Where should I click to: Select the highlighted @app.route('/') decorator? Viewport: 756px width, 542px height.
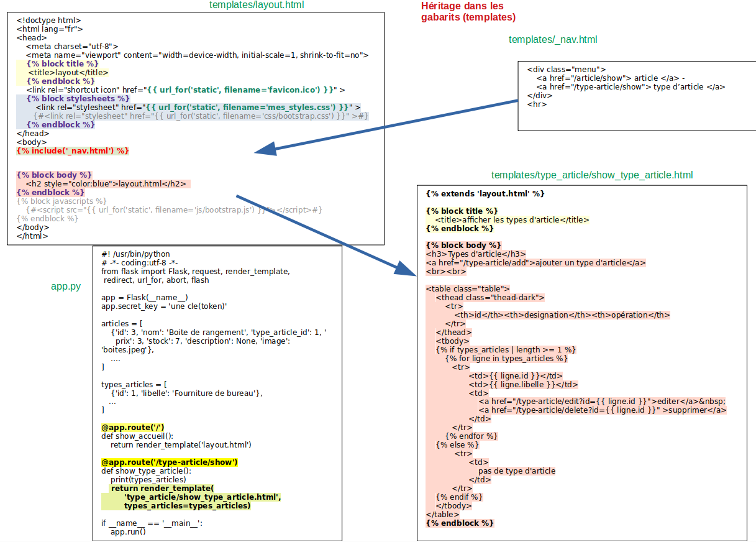tap(132, 428)
